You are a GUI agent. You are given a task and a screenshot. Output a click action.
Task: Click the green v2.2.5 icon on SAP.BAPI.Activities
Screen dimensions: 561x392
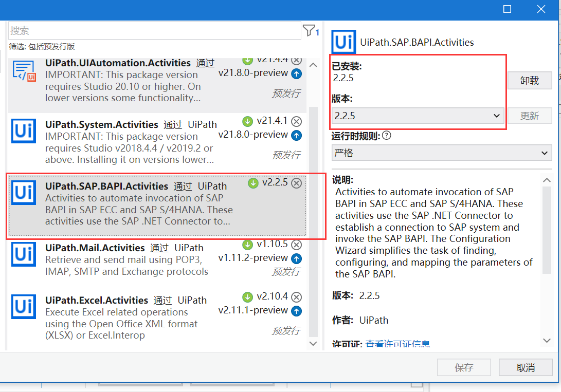click(x=252, y=183)
